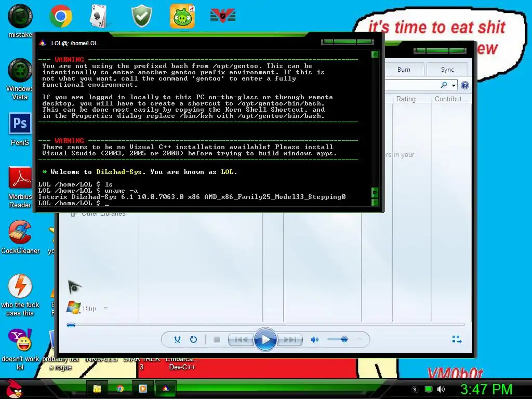Open the Chrome desktop shortcut
532x399 pixels.
tap(60, 16)
